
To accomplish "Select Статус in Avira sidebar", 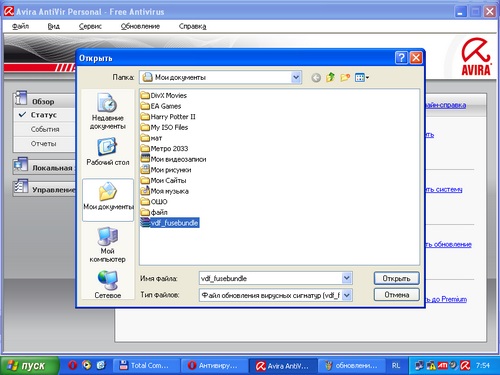I will pos(44,115).
